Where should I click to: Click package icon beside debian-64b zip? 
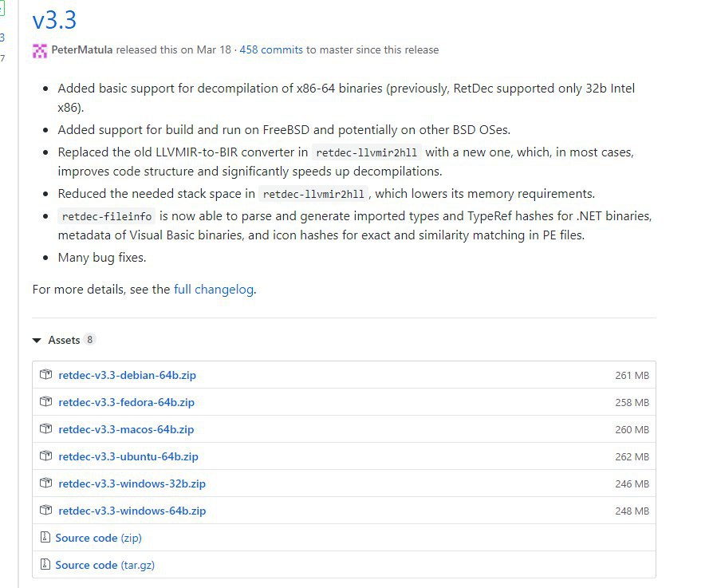pos(45,374)
